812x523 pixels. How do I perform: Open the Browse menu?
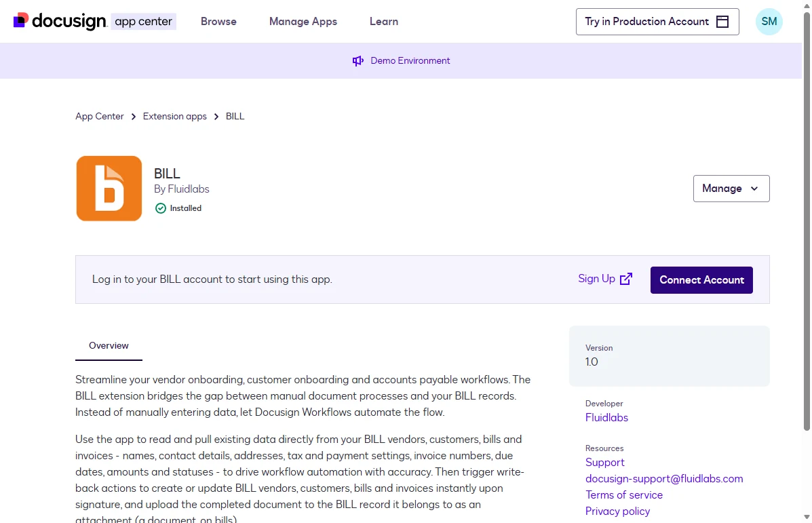[218, 22]
